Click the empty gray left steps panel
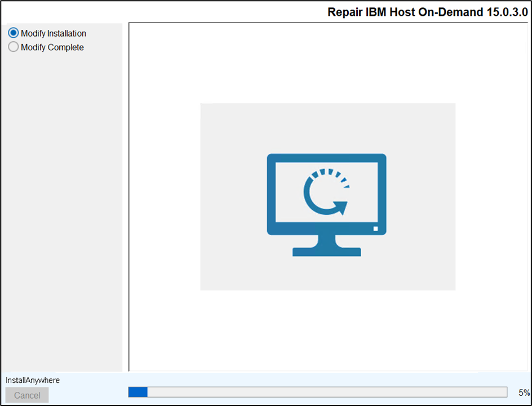This screenshot has width=532, height=406. (x=61, y=214)
